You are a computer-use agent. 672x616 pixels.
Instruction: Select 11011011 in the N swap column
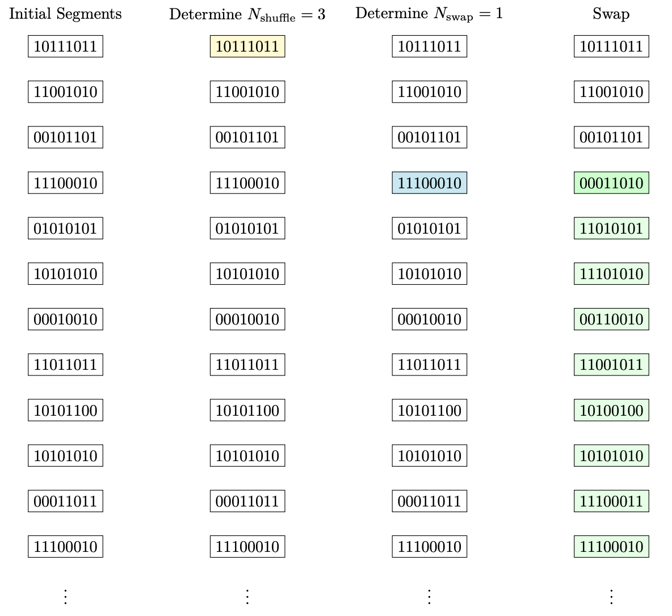(x=429, y=365)
